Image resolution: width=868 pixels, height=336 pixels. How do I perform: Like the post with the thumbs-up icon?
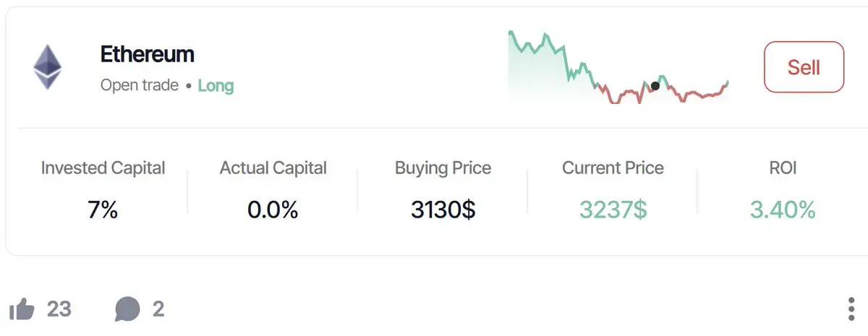22,310
